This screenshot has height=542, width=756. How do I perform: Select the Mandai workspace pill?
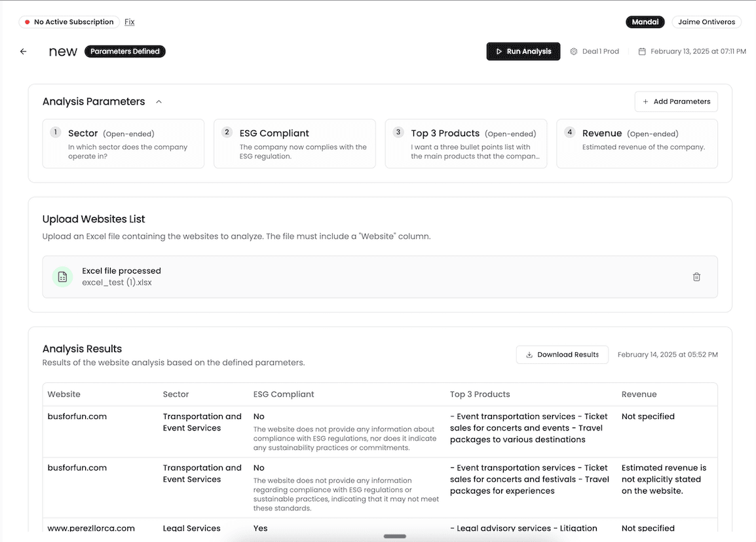point(645,22)
